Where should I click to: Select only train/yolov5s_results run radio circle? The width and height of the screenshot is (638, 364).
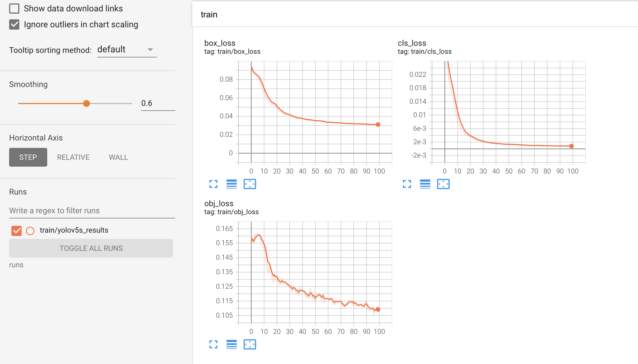(30, 230)
